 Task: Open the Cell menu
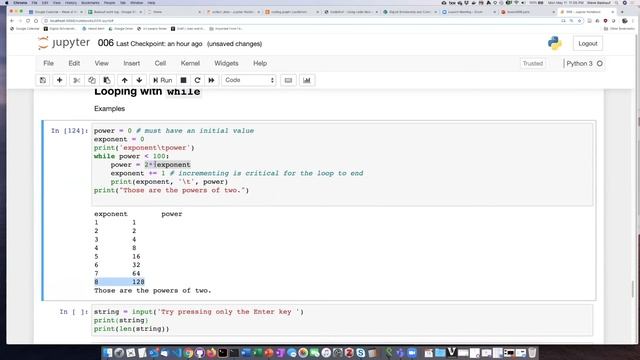click(x=160, y=63)
